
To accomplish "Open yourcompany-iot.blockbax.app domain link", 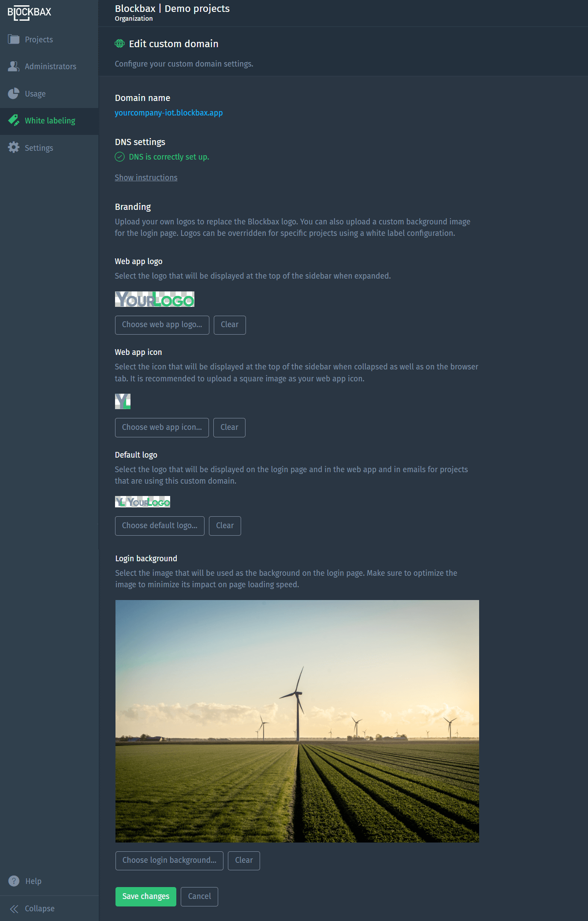I will 168,112.
